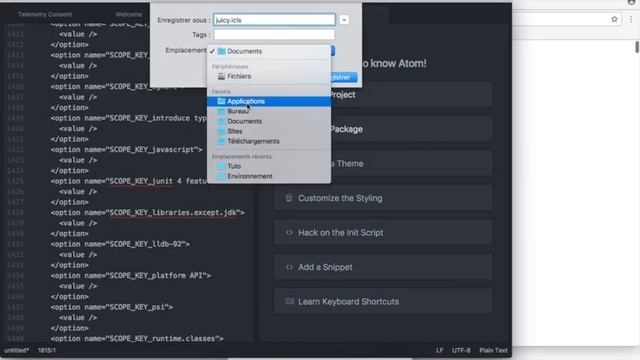Click the Sites folder icon

pos(221,131)
